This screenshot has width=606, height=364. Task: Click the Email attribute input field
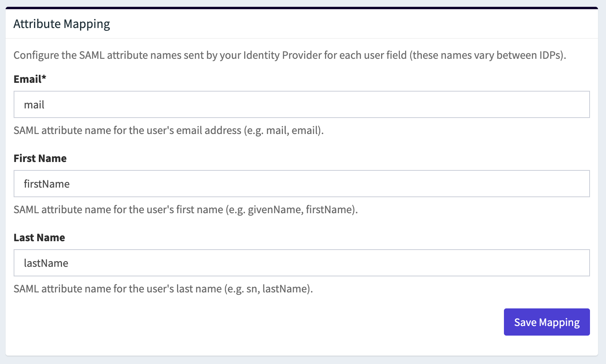(x=301, y=104)
